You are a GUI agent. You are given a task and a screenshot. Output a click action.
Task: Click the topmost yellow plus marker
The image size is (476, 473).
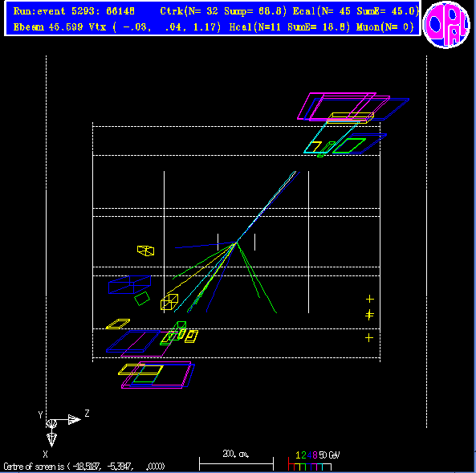[370, 300]
